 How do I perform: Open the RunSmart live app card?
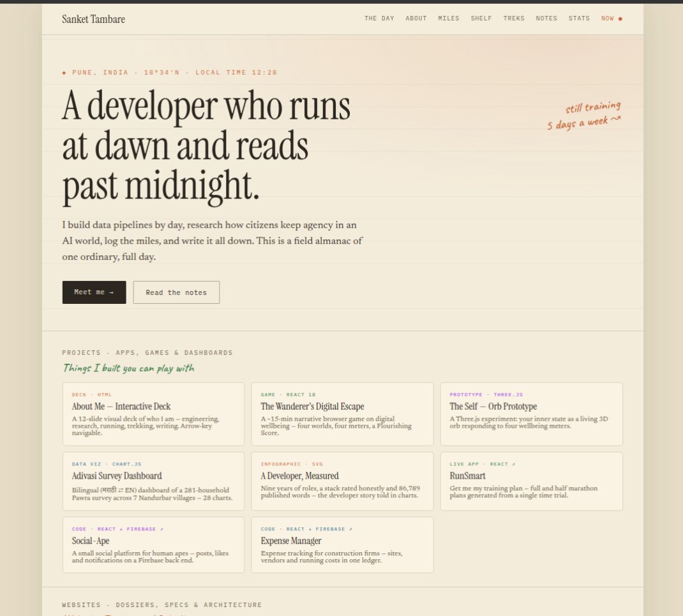532,481
